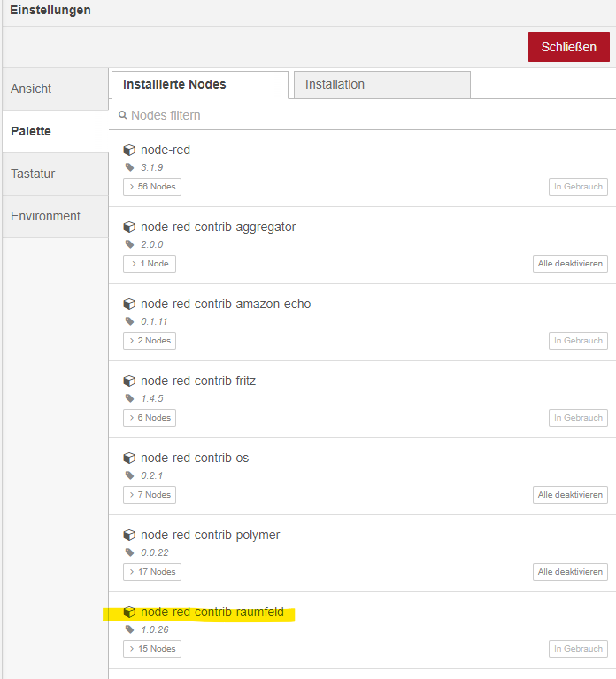Click the node-red-contrib-os package name
The height and width of the screenshot is (679, 616).
click(195, 459)
